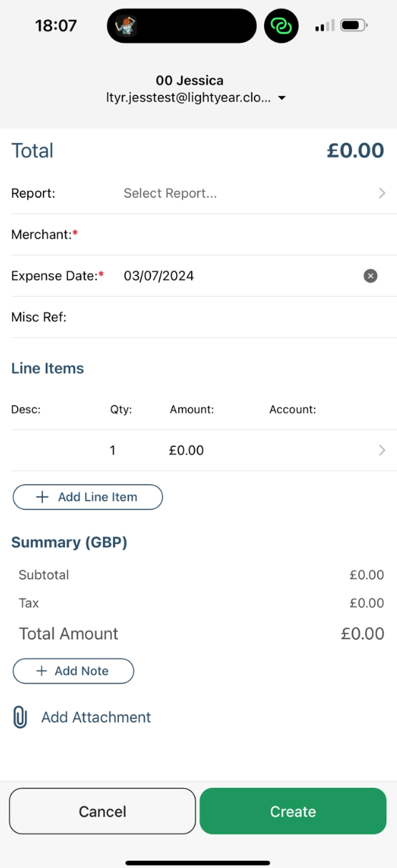This screenshot has width=397, height=868.
Task: Tap the battery indicator in the status bar
Action: tap(353, 26)
